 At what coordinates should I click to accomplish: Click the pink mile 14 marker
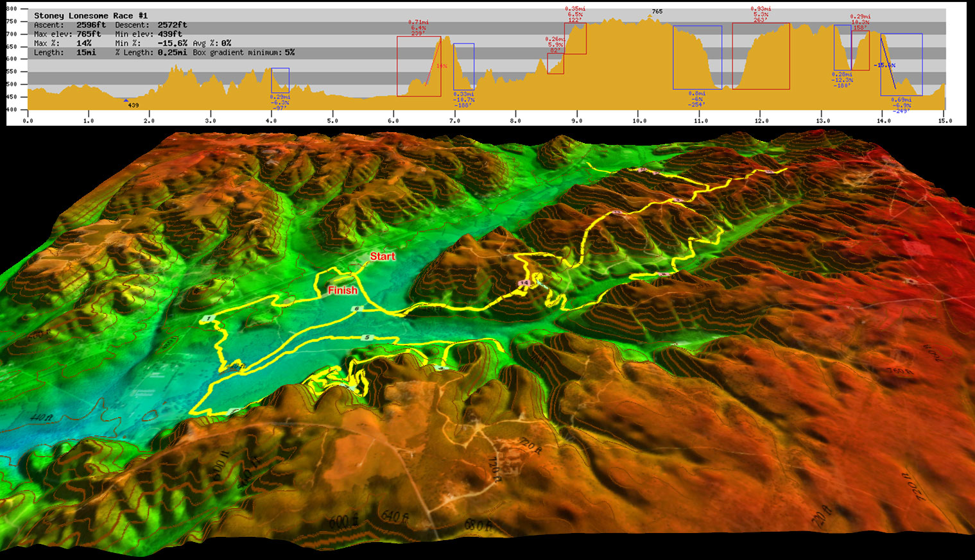click(524, 283)
